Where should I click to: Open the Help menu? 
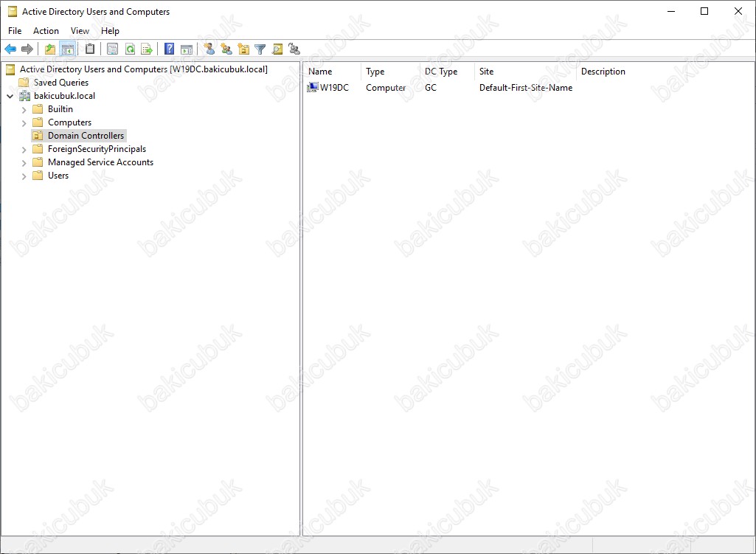(110, 31)
